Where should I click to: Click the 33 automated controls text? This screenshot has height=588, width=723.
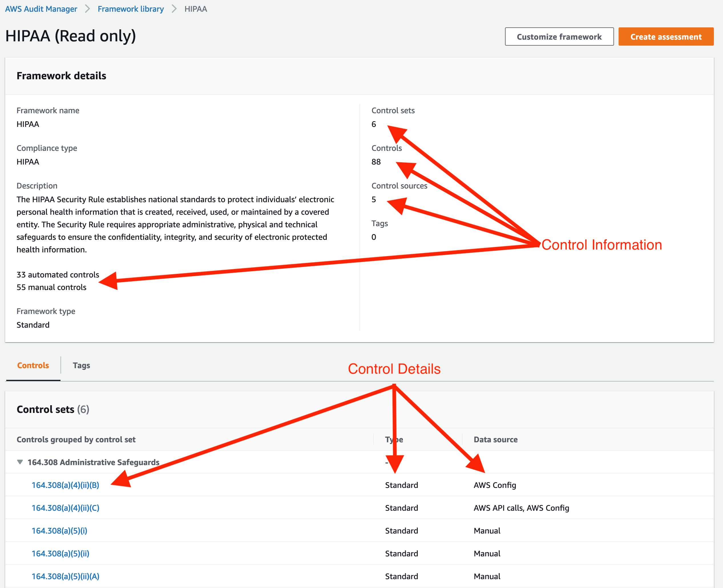57,274
